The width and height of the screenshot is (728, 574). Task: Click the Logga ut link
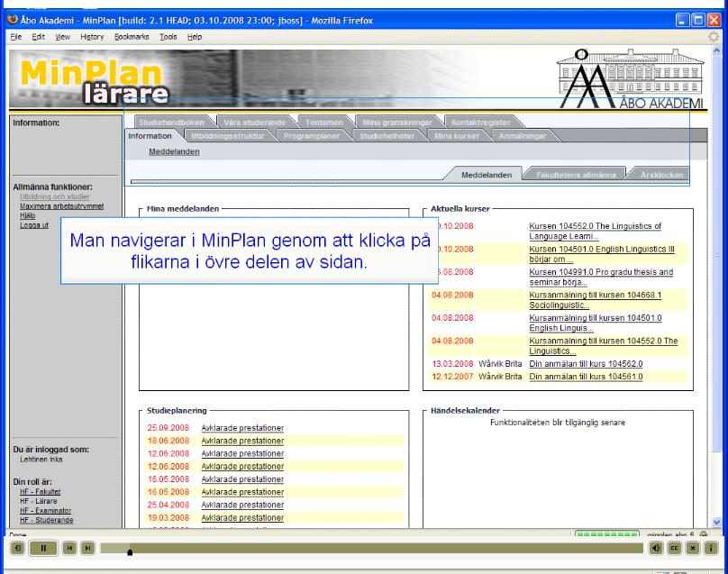[x=34, y=225]
